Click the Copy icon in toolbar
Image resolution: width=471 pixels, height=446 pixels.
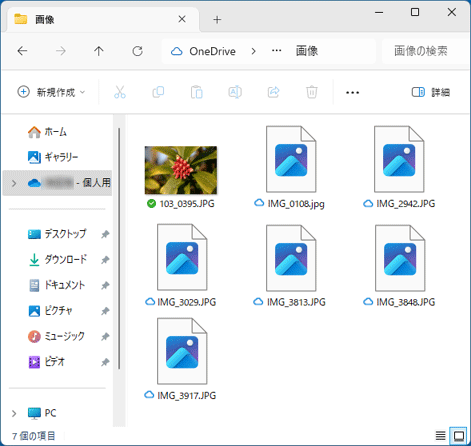[158, 92]
